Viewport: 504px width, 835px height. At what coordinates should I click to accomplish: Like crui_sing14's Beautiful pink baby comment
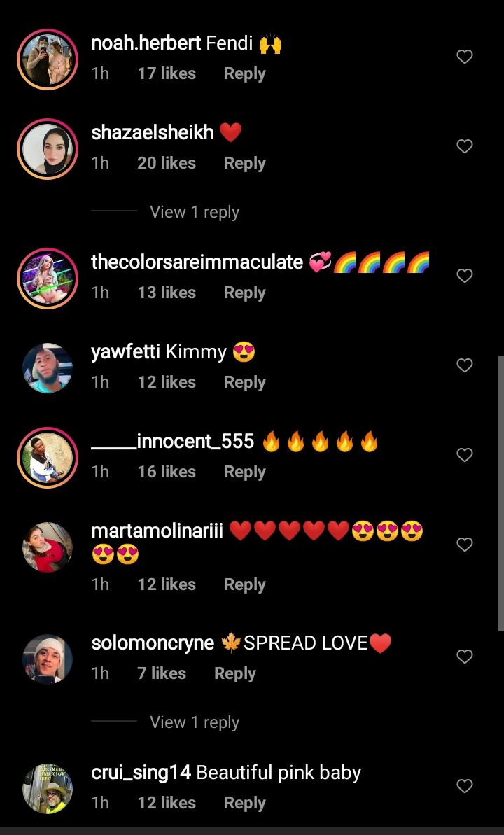[465, 785]
